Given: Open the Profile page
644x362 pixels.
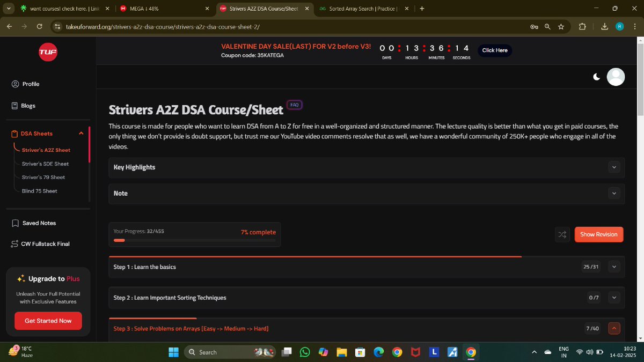Looking at the screenshot, I should [x=25, y=84].
